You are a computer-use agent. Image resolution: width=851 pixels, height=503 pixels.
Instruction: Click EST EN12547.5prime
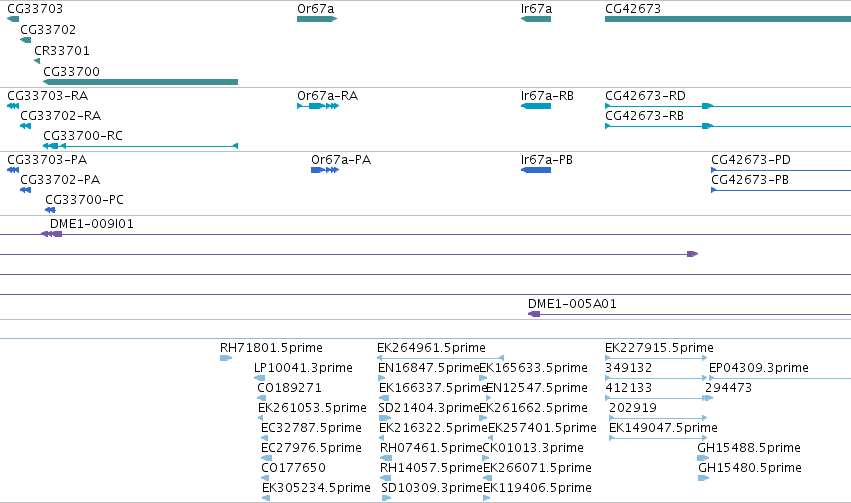[536, 387]
